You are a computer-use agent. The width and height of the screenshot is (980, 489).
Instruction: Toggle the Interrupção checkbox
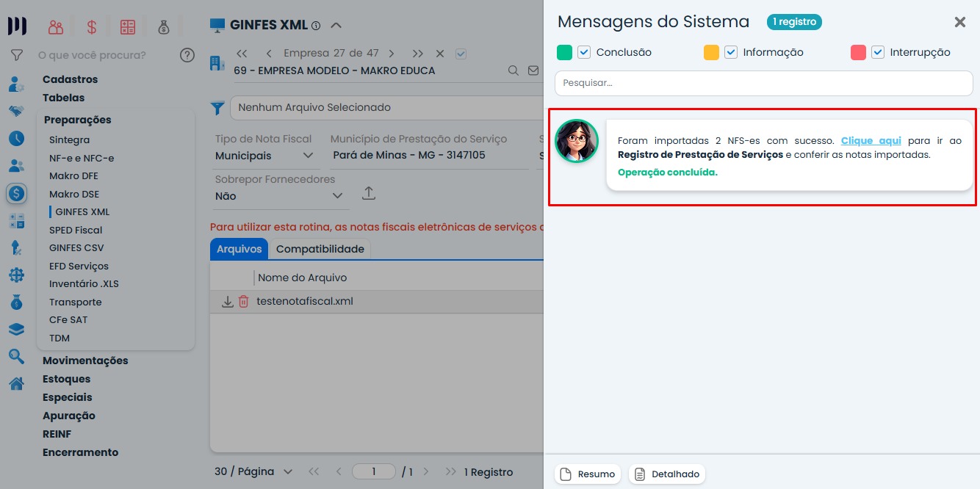(878, 52)
